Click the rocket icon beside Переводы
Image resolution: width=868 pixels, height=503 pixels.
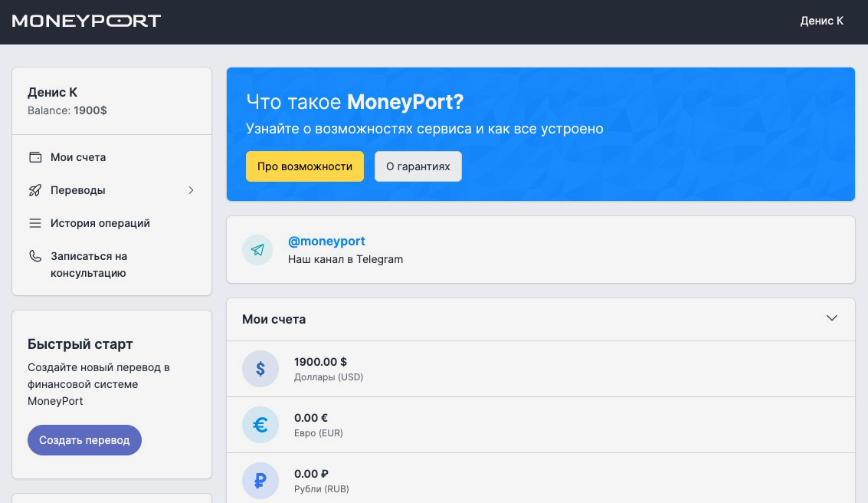point(35,190)
